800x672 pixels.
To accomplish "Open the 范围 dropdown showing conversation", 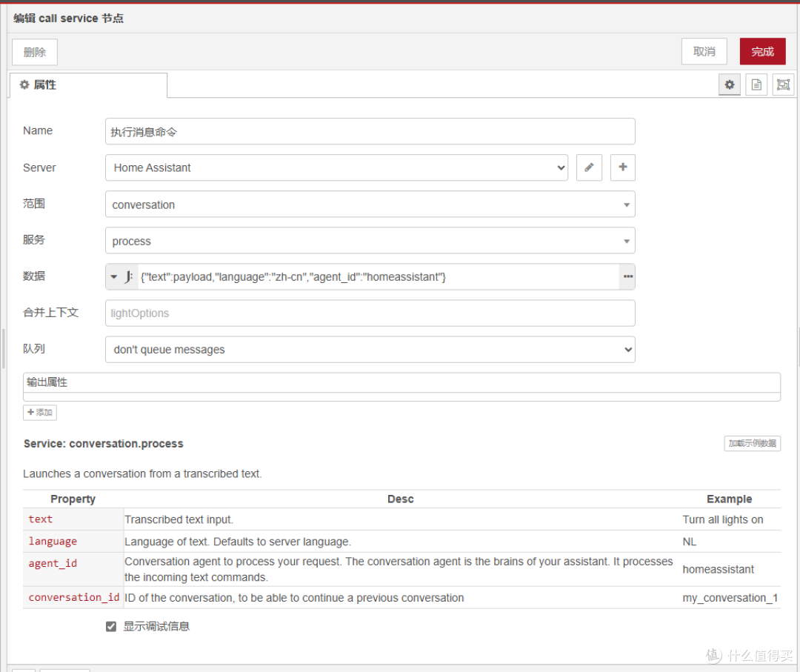I will pyautogui.click(x=370, y=204).
